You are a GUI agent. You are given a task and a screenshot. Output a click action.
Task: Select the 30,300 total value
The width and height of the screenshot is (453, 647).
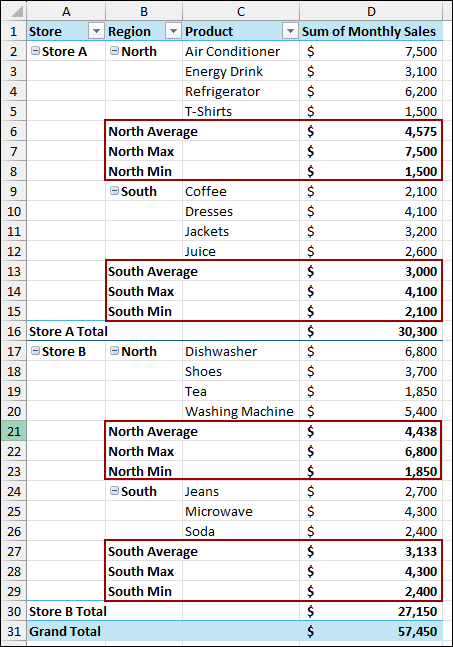[x=371, y=331]
